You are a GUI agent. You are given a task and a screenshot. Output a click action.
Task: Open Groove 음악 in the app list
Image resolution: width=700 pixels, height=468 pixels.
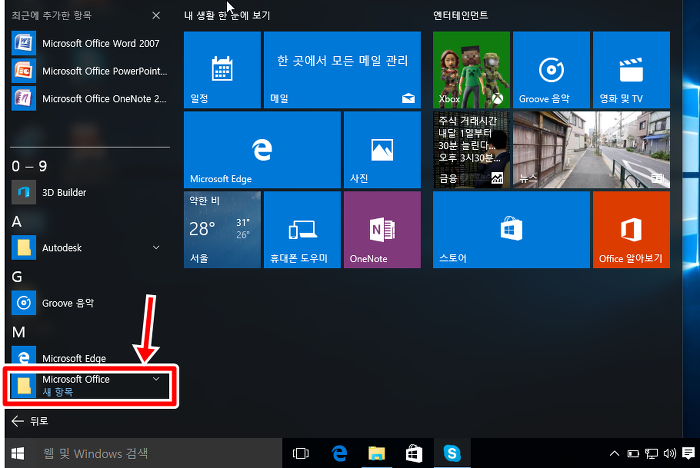coord(90,303)
